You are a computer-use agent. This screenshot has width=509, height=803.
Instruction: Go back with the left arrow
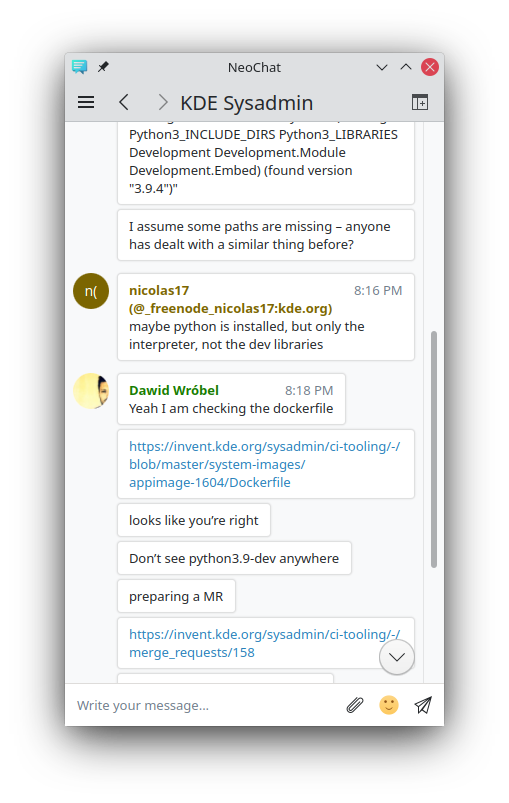(x=123, y=102)
